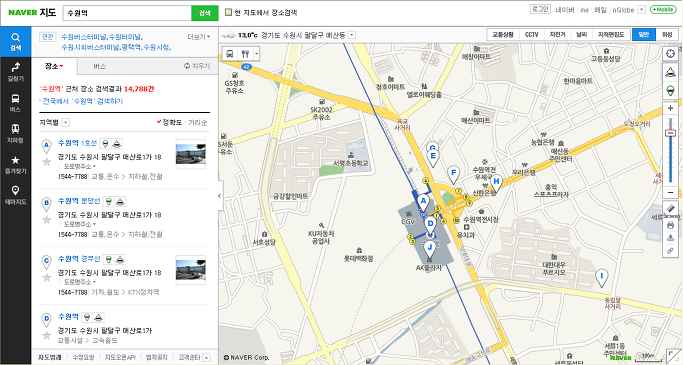Click the +Mobile button
Viewport: 683px width, 365px height.
(x=663, y=10)
